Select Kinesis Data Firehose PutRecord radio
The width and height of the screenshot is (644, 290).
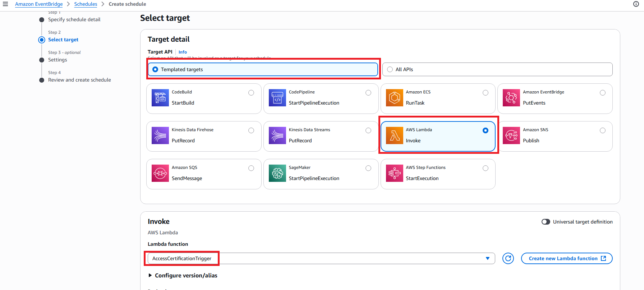click(x=251, y=130)
